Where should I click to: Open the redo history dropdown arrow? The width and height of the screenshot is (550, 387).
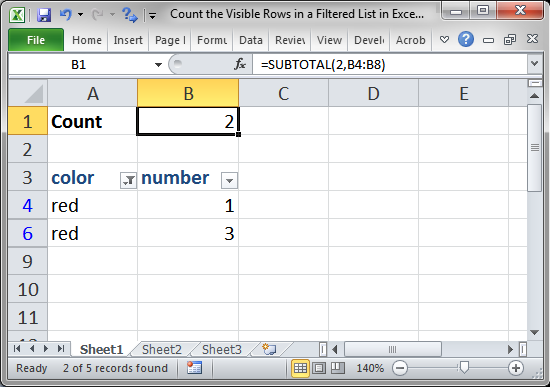point(113,15)
